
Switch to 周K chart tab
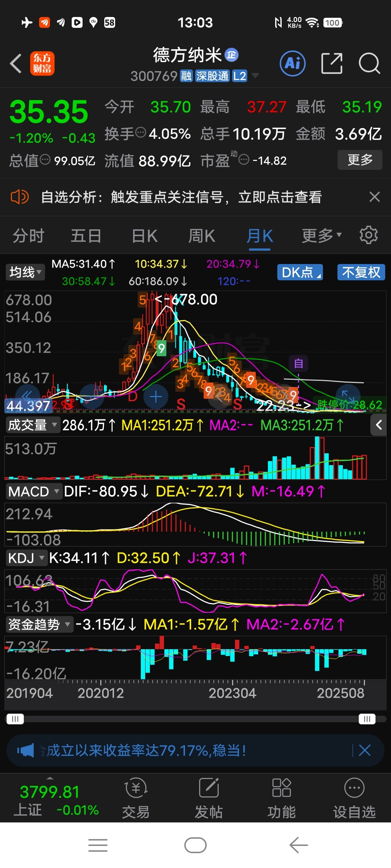[202, 236]
